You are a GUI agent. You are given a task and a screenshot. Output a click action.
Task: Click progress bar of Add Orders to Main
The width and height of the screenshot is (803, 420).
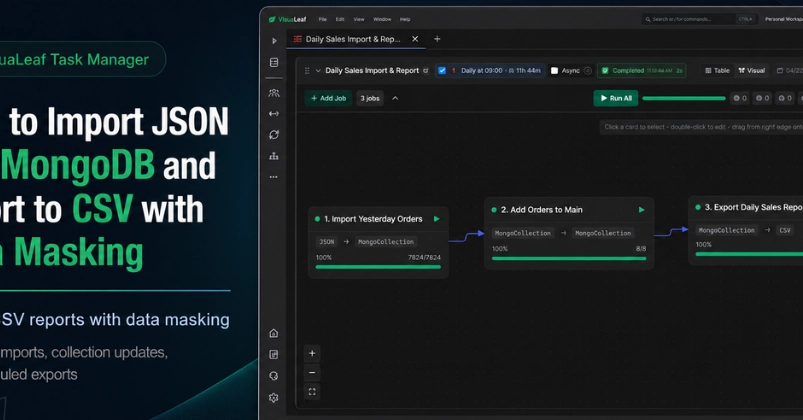(x=569, y=258)
